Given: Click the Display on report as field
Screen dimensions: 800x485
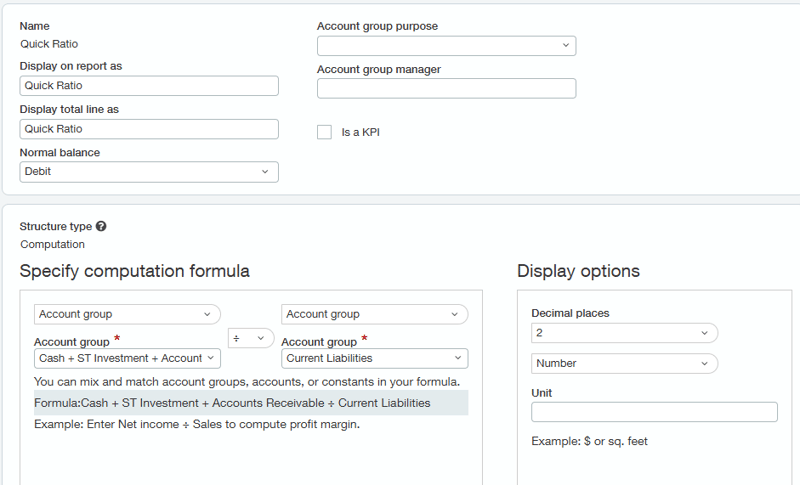Looking at the screenshot, I should 149,86.
